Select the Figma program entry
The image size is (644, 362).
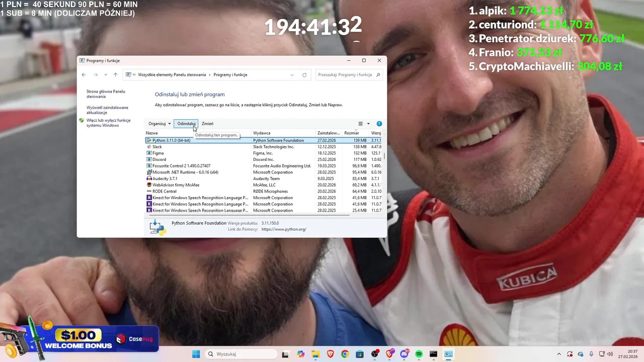tap(263, 153)
